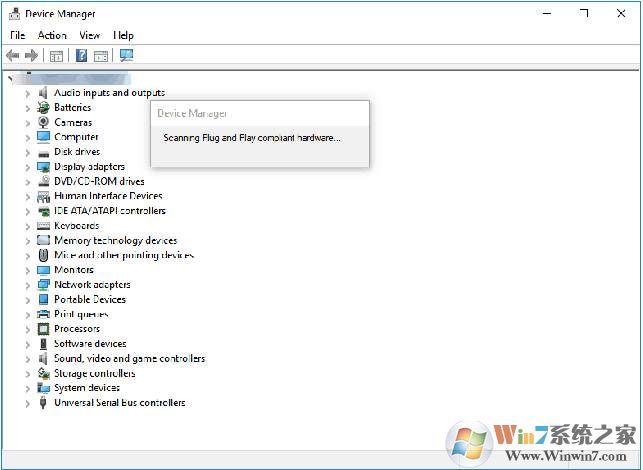Click the Batteries category icon

tap(43, 107)
